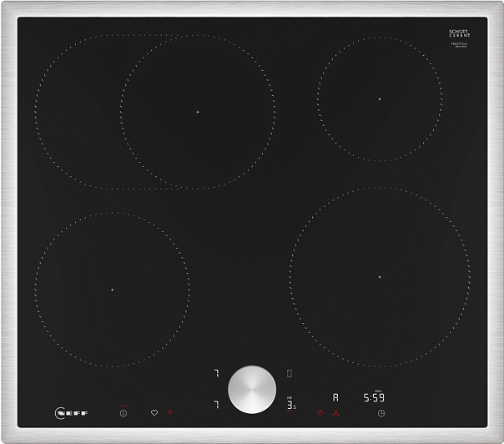Image resolution: width=504 pixels, height=444 pixels.
Task: Tap the red Wi-Fi connection icon
Action: (169, 412)
